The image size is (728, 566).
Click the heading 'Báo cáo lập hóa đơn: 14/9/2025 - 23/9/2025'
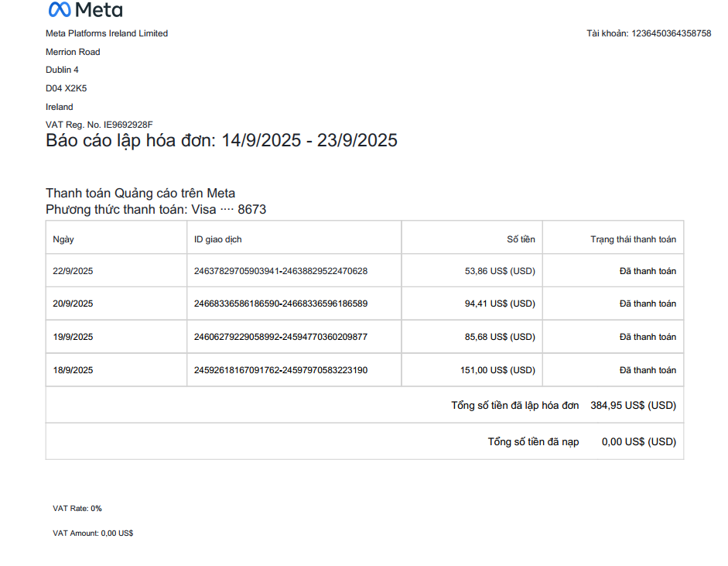point(221,140)
